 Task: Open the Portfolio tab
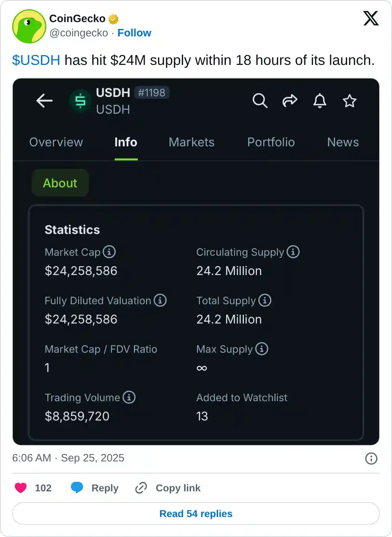271,142
